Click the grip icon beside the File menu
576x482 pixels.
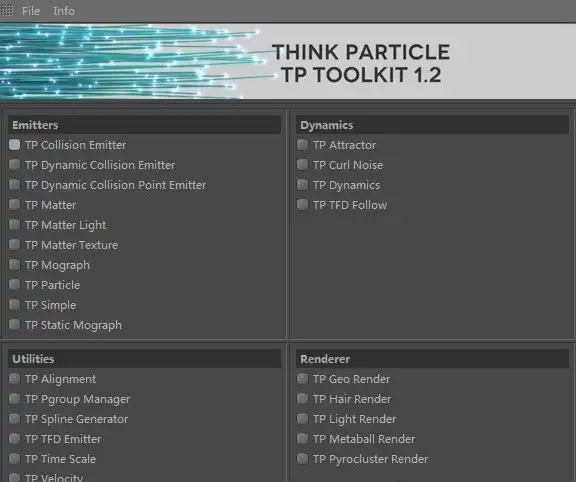(x=7, y=10)
